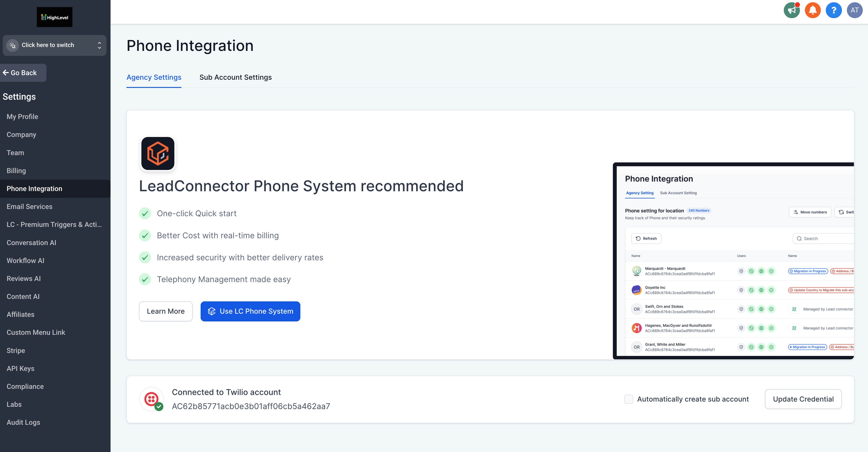The height and width of the screenshot is (452, 868).
Task: Switch to Sub Account Settings tab
Action: pyautogui.click(x=236, y=77)
